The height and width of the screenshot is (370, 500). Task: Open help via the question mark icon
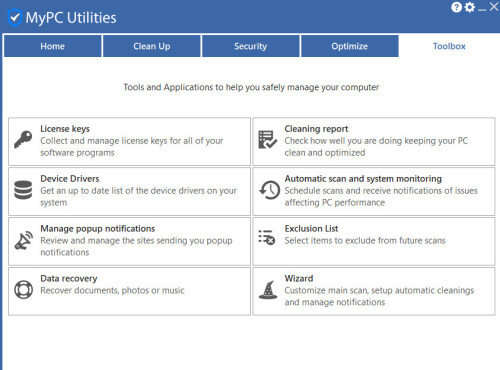tap(456, 7)
